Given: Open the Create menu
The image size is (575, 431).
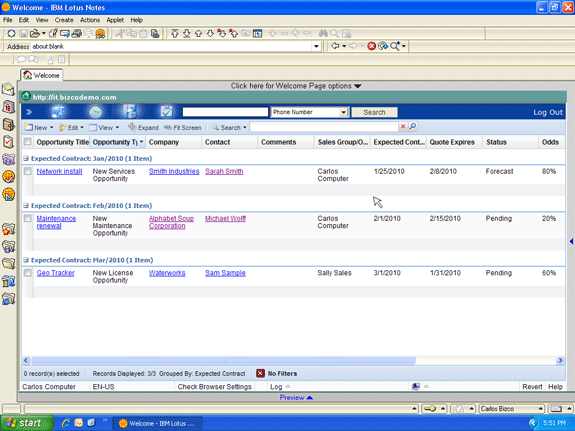Looking at the screenshot, I should 64,20.
